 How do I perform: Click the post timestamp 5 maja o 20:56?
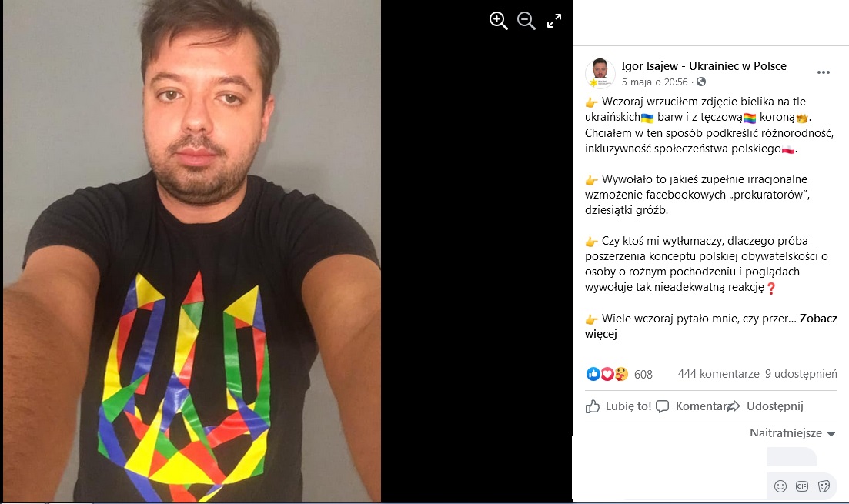654,82
